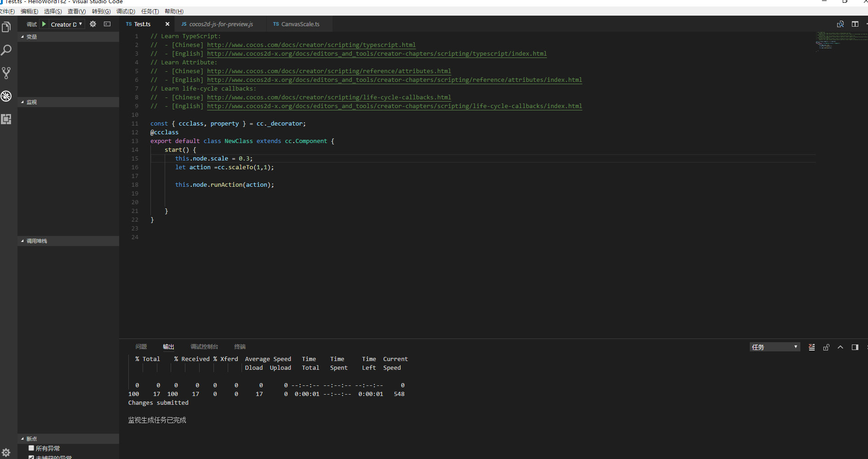
Task: Click the '@ccclass' decorator text
Action: 164,132
